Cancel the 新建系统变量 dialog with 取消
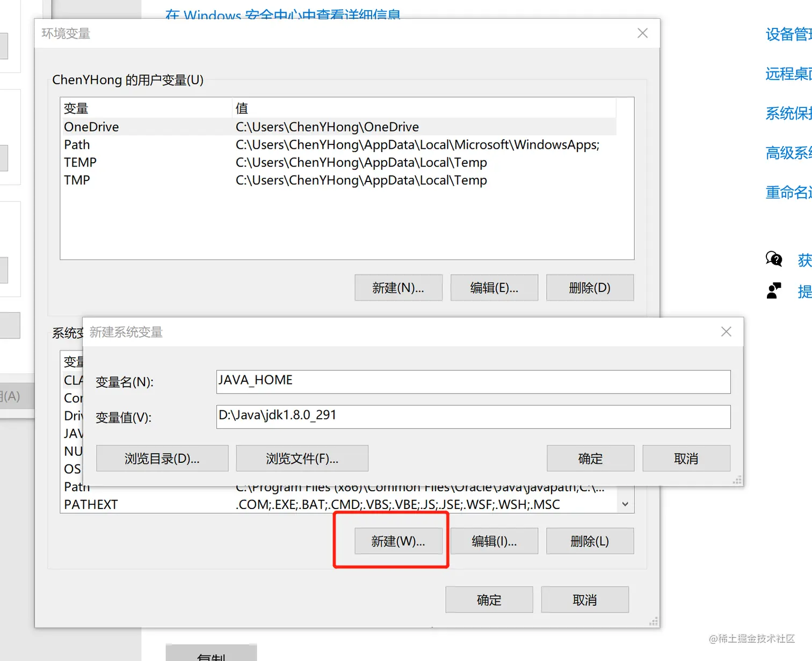Image resolution: width=812 pixels, height=661 pixels. (x=686, y=459)
